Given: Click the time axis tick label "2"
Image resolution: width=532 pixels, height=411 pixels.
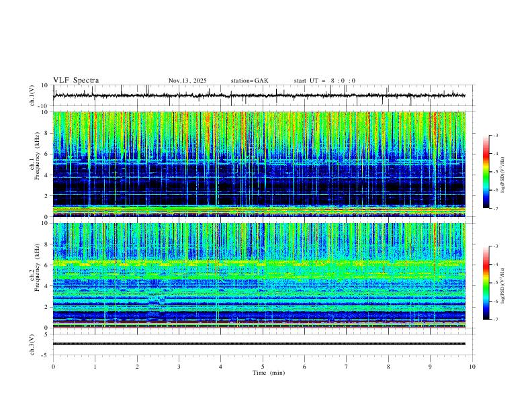Looking at the screenshot, I should pos(137,367).
